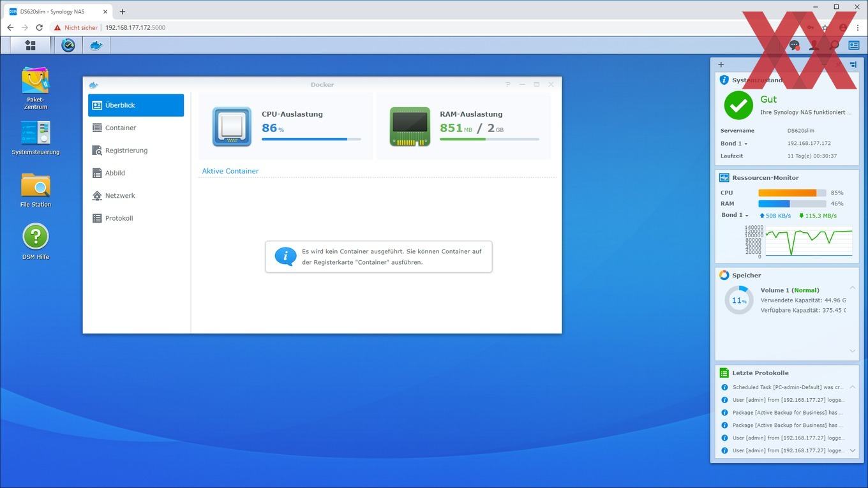Open the DSM main menu grid icon

tap(30, 45)
